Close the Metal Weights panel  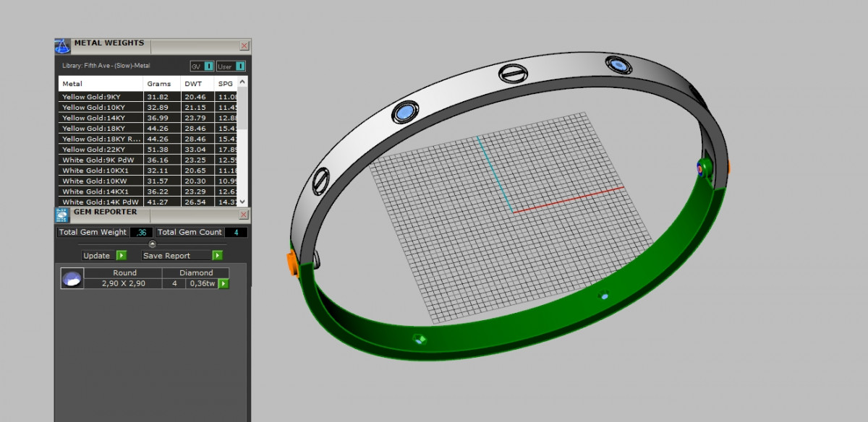(244, 46)
